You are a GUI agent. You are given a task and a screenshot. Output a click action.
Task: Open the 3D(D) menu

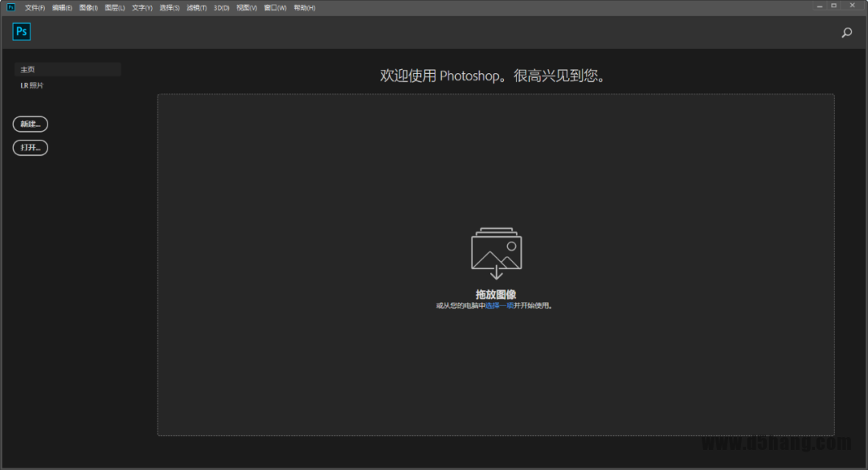(x=222, y=8)
